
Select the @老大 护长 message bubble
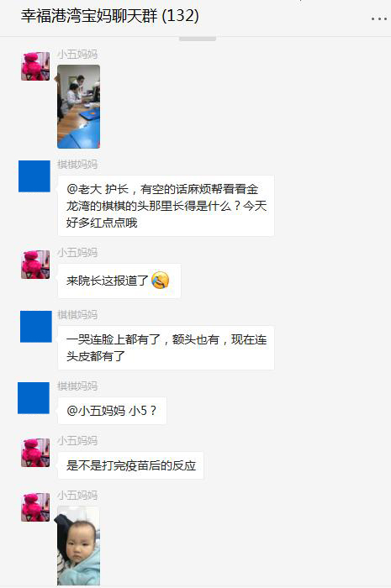click(x=166, y=206)
